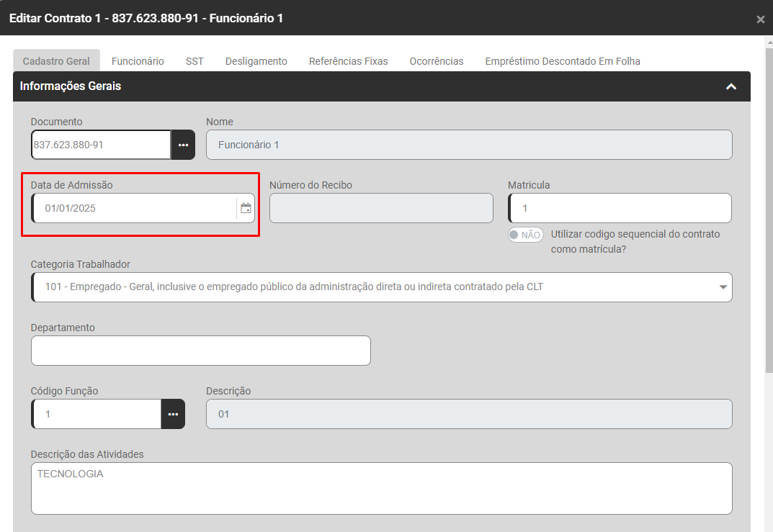Collapse the Informações Gerais section

coord(731,86)
